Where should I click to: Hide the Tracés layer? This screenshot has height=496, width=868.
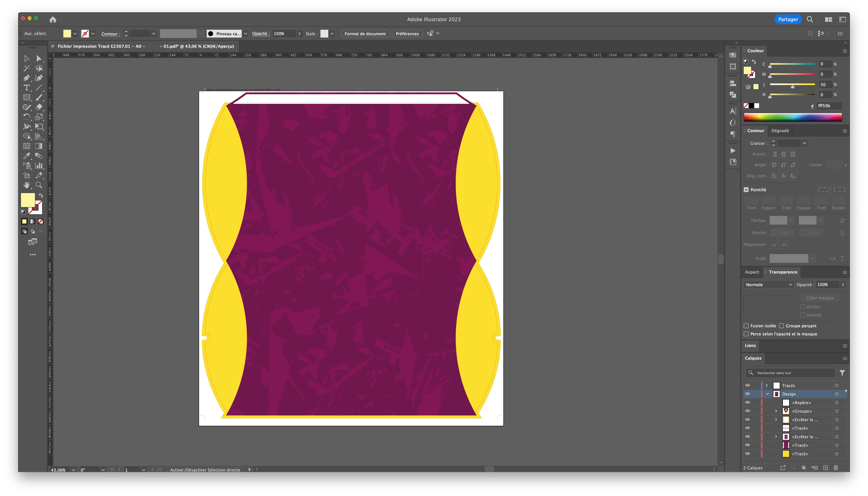(747, 385)
